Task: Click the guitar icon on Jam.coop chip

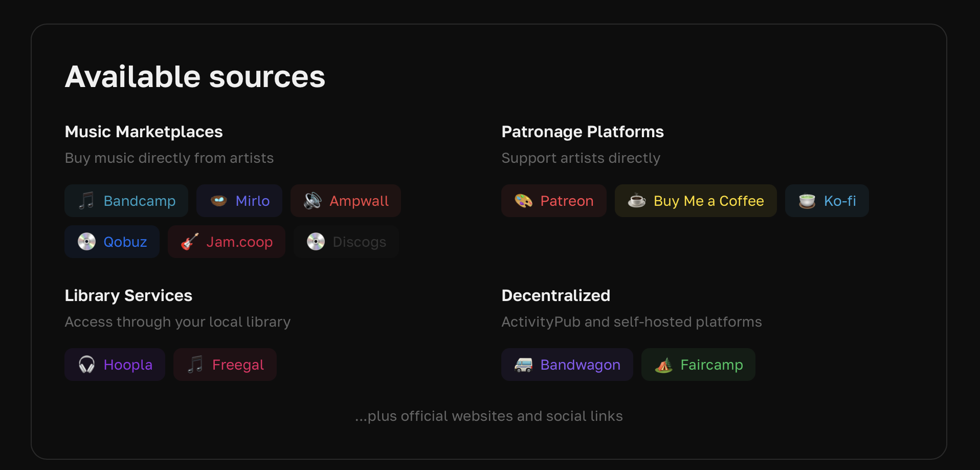Action: click(188, 241)
